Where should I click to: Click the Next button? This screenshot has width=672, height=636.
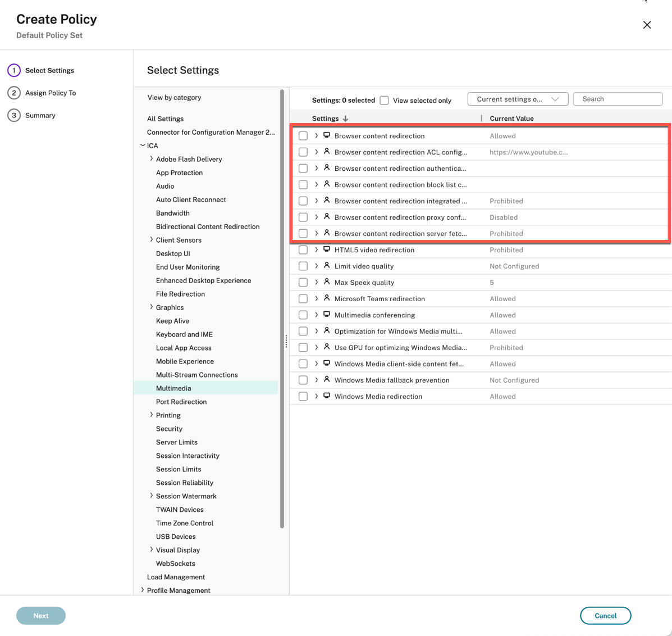pos(41,615)
